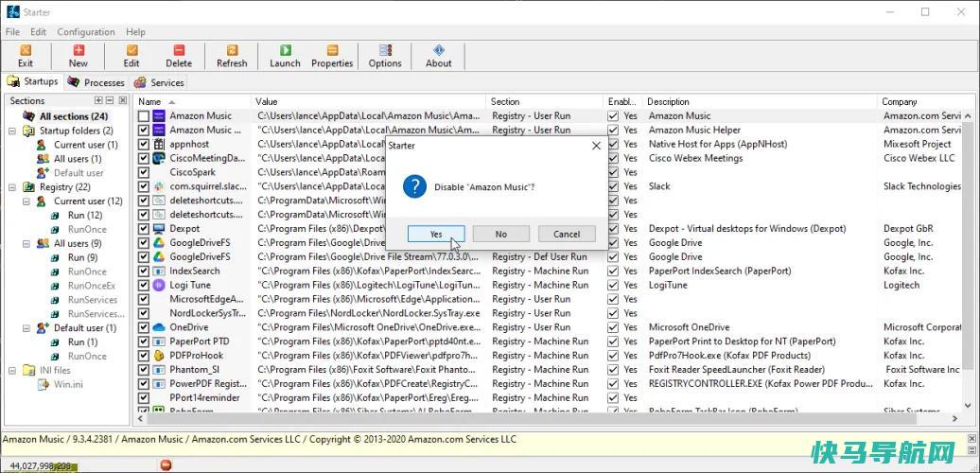Select the PPort14reminder list row
Image resolution: width=980 pixels, height=473 pixels.
click(550, 398)
